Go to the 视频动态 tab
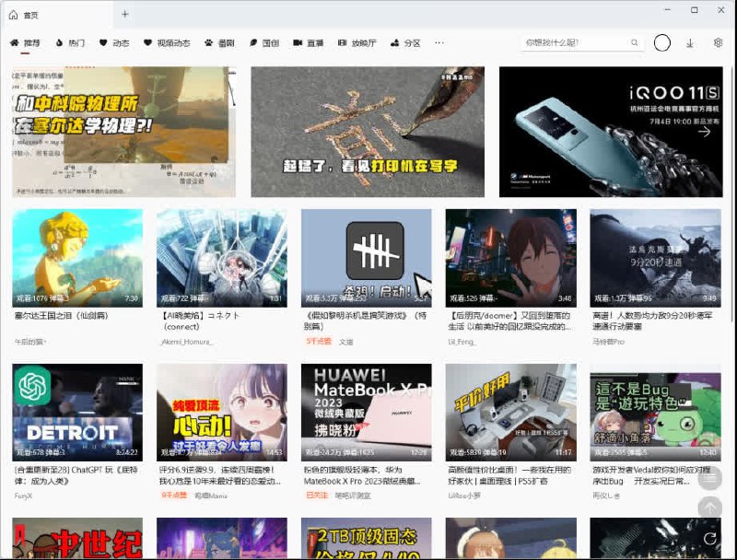This screenshot has height=560, width=737. [x=167, y=43]
